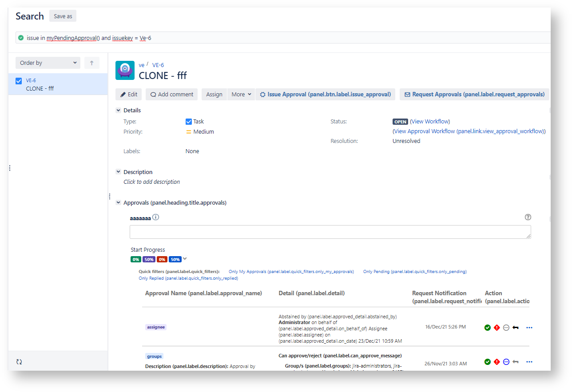
Task: Click the info icon next to aaaaaaa
Action: [x=156, y=218]
